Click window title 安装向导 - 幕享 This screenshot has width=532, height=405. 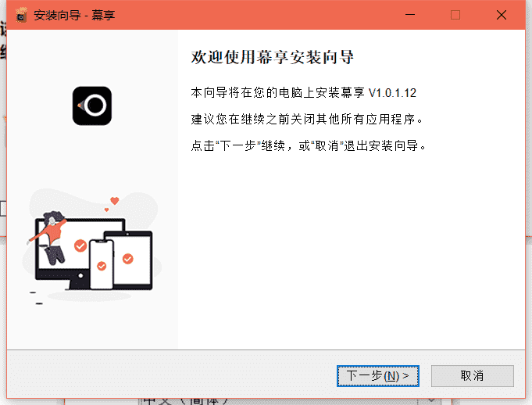click(x=75, y=16)
